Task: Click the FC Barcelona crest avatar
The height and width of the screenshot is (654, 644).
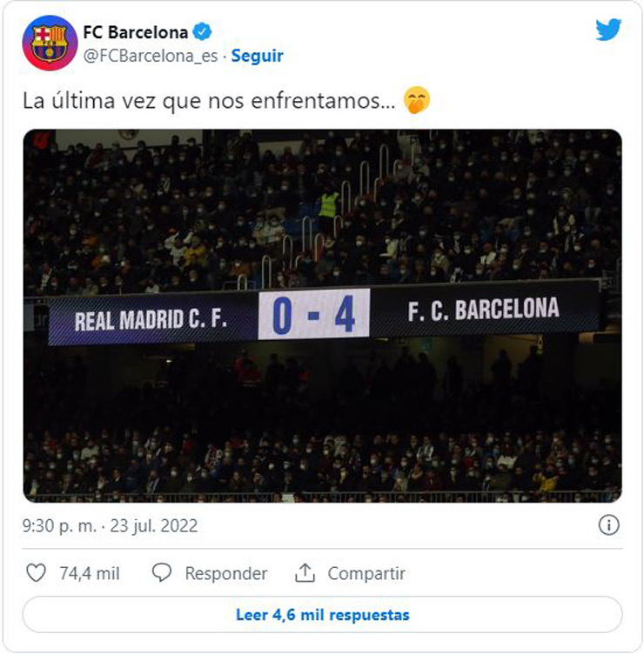Action: tap(49, 43)
